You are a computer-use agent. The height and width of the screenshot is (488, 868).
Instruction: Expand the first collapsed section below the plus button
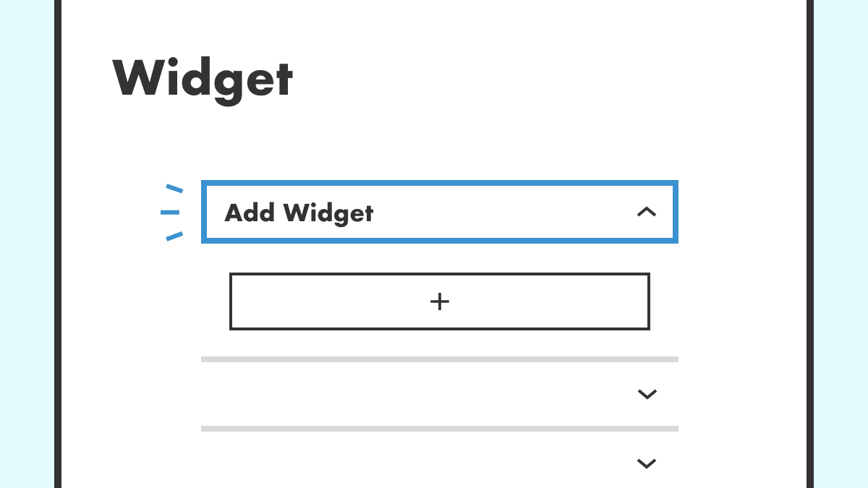click(x=646, y=394)
